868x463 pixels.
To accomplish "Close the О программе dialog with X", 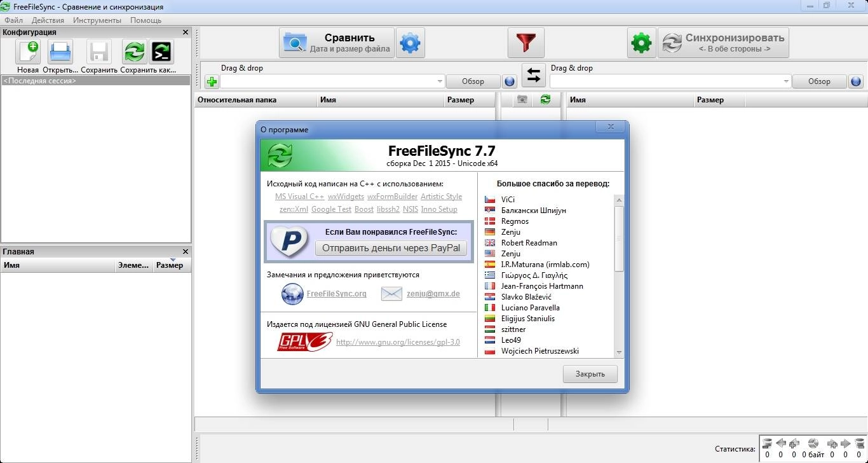I will coord(611,127).
